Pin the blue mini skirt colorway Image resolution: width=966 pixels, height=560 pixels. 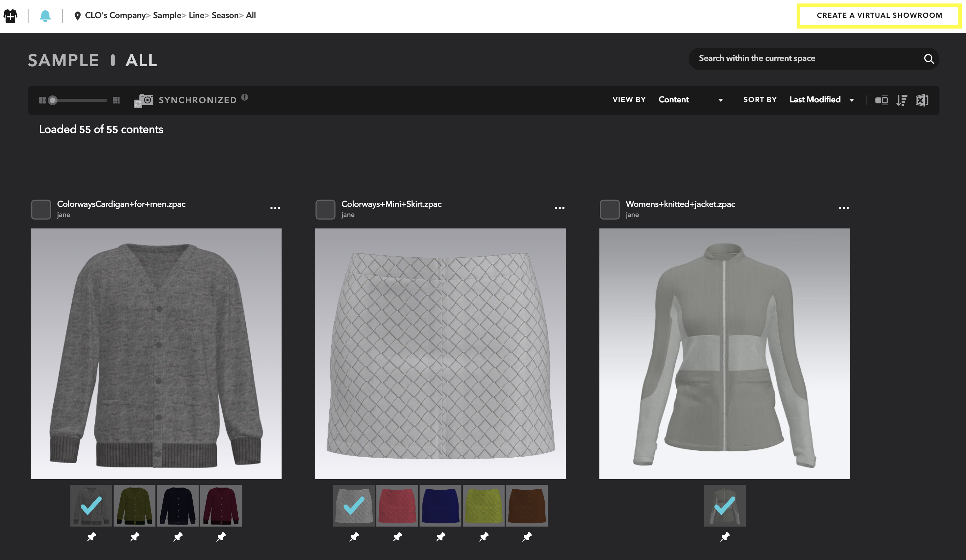[441, 537]
